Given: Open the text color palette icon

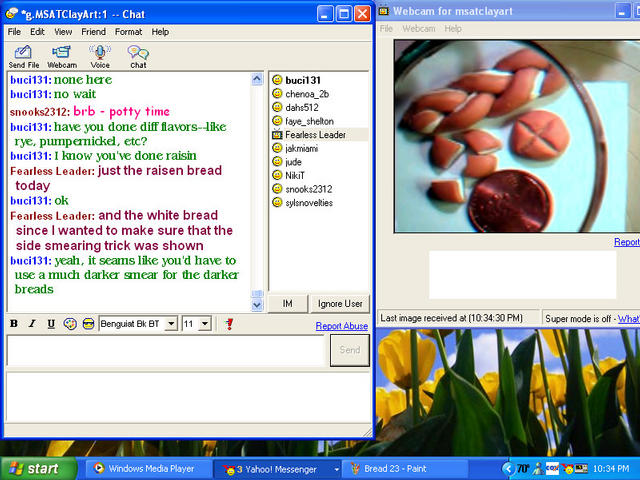Looking at the screenshot, I should 70,324.
